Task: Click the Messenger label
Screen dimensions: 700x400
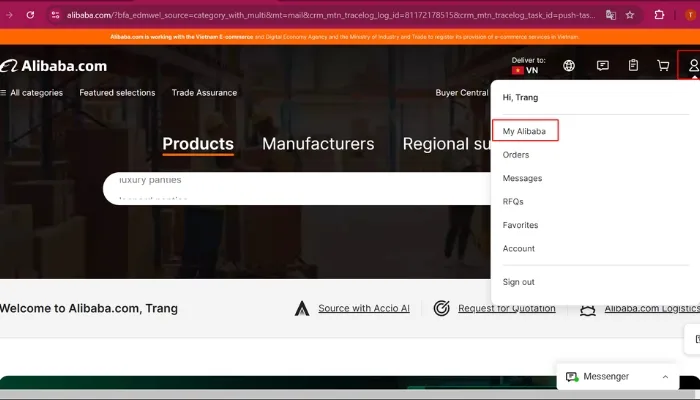Action: (606, 377)
